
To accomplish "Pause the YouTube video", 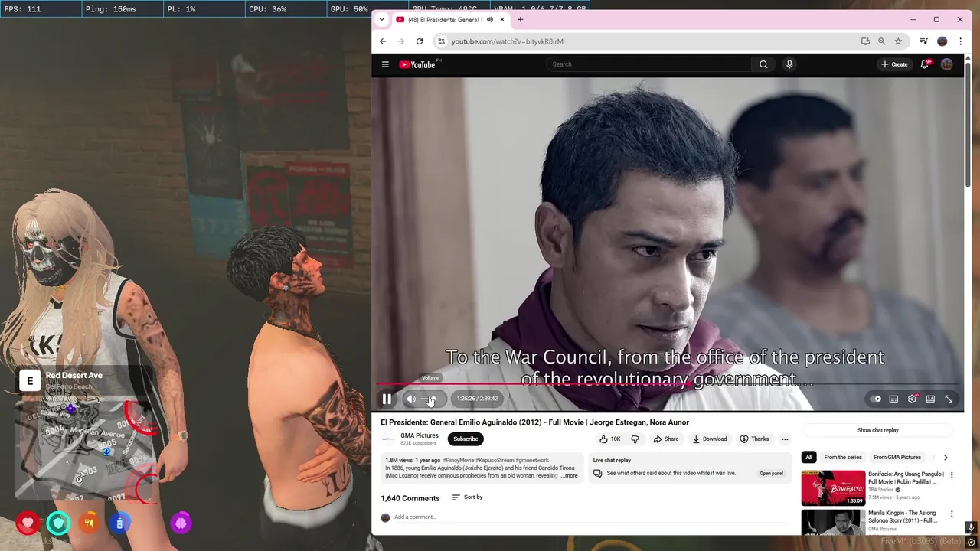I will (387, 399).
